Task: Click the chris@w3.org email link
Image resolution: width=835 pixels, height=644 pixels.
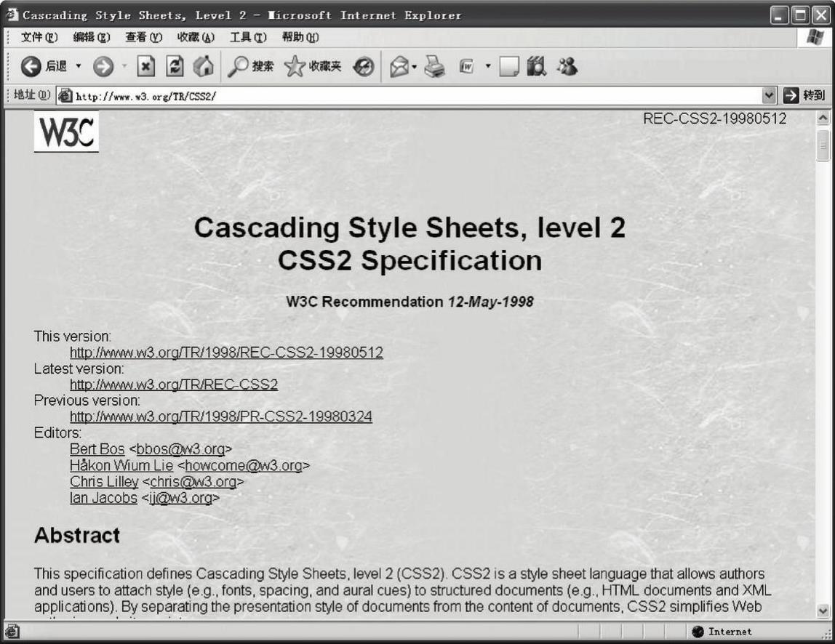Action: pyautogui.click(x=193, y=482)
